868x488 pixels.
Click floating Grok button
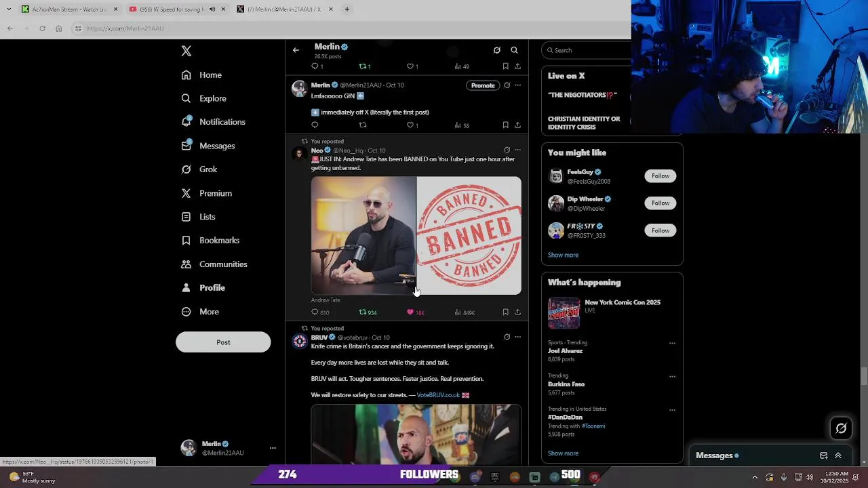pos(842,428)
